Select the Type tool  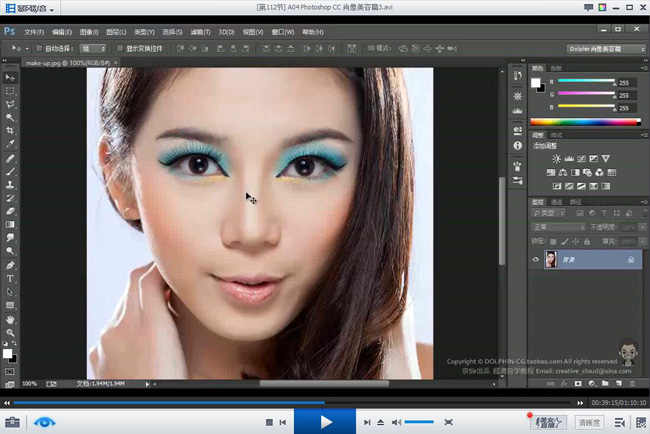(x=10, y=278)
